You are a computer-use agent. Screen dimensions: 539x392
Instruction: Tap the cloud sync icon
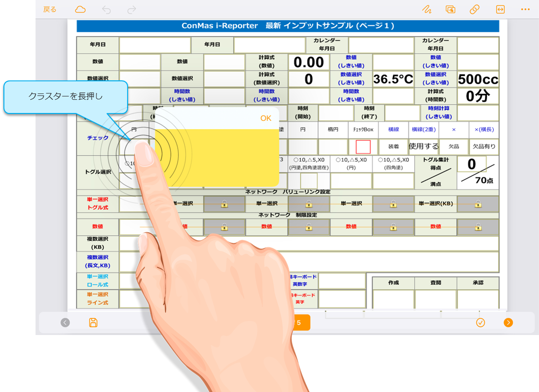click(x=80, y=9)
